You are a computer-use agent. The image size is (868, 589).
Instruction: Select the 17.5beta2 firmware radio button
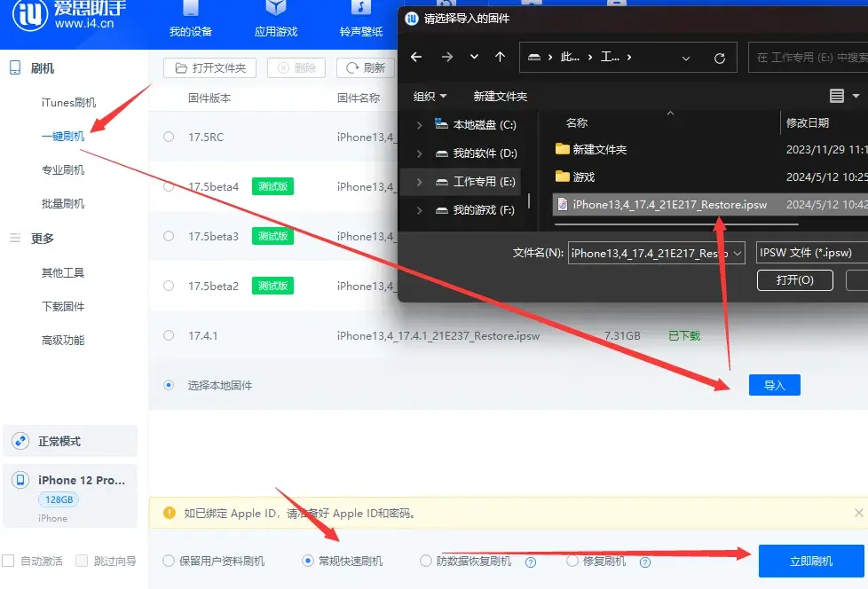[x=169, y=286]
